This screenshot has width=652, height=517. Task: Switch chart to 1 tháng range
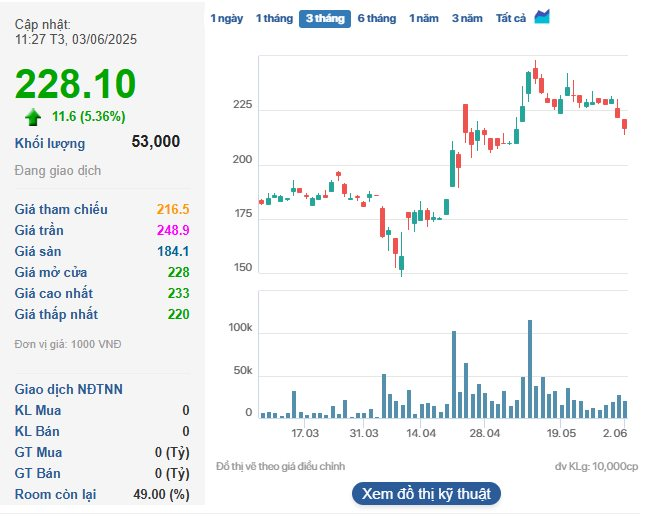tap(274, 18)
